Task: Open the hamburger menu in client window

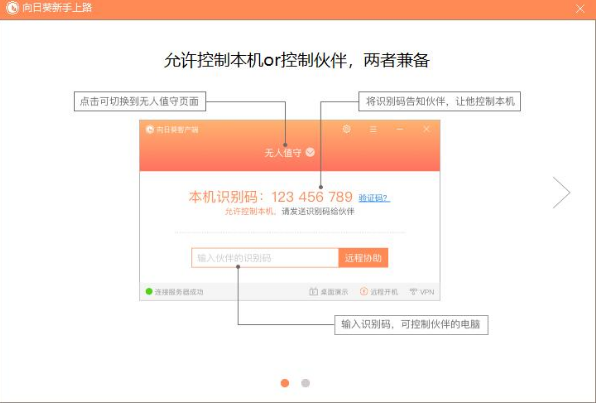Action: click(x=373, y=130)
